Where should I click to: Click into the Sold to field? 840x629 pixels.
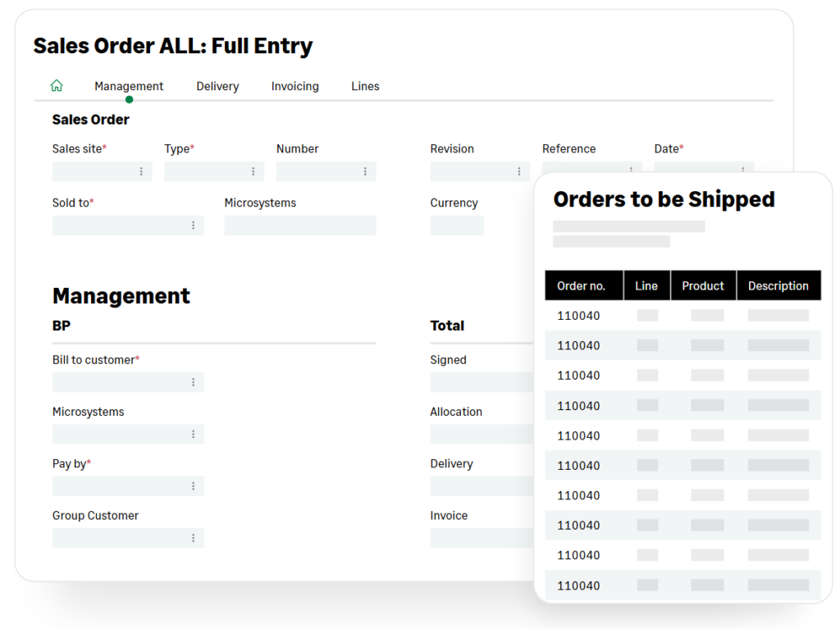pos(128,226)
